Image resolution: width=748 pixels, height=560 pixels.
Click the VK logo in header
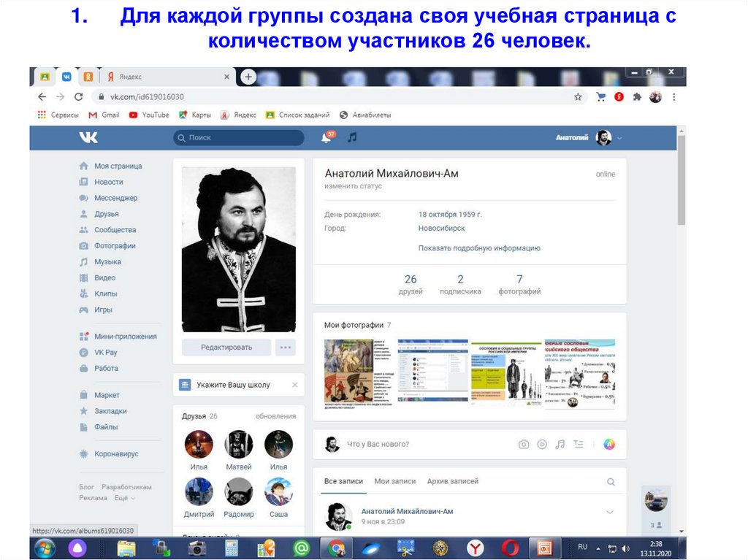(88, 137)
